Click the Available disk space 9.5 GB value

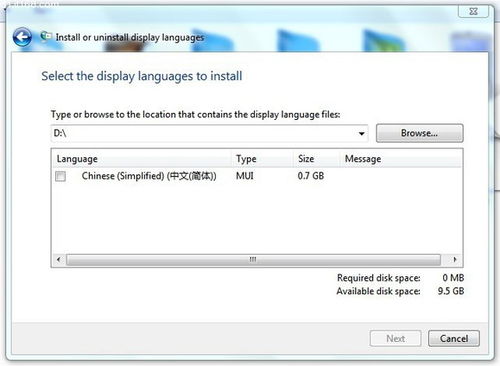click(x=451, y=291)
